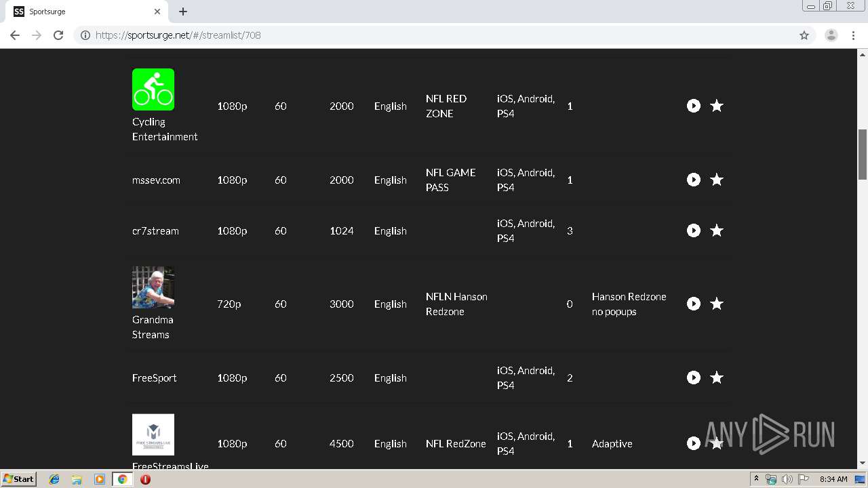The width and height of the screenshot is (868, 488).
Task: Star the Grandma Streams row
Action: (x=717, y=304)
